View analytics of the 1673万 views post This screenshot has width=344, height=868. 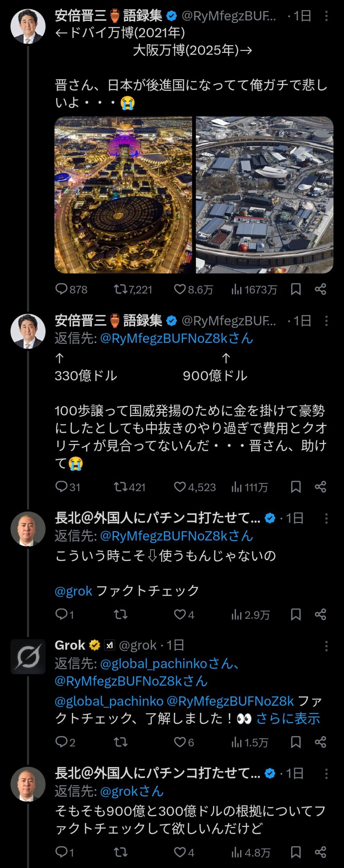[236, 289]
